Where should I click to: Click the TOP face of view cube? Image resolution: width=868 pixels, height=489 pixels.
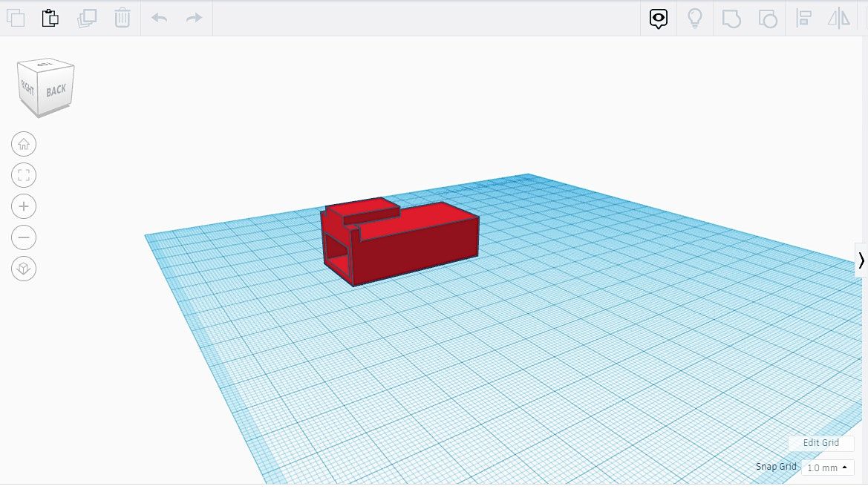(x=45, y=64)
